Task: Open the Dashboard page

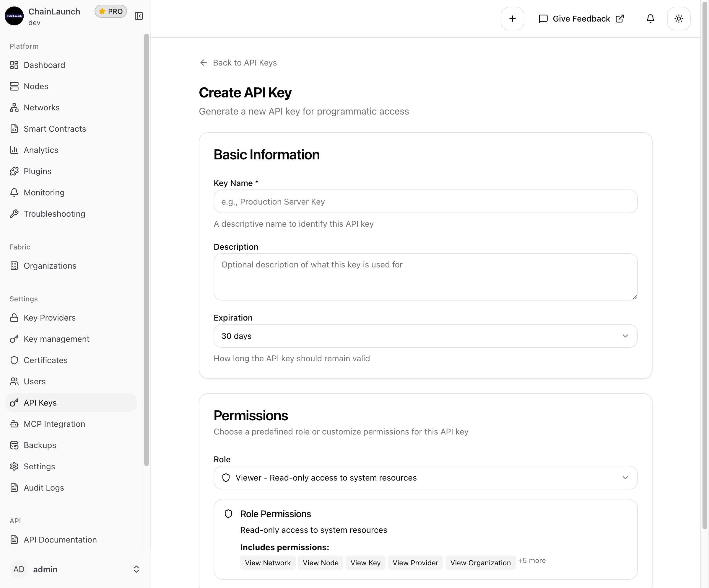Action: tap(44, 65)
